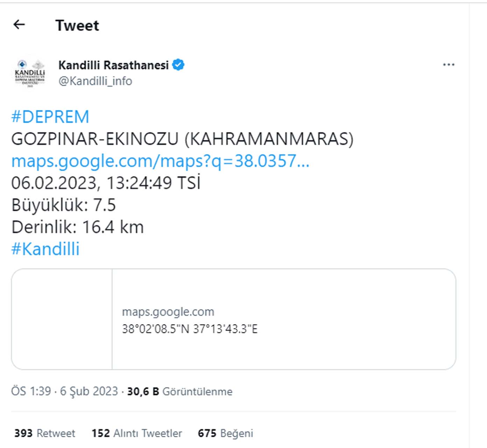Click the Google Maps preview card
487x448 pixels.
tap(234, 318)
